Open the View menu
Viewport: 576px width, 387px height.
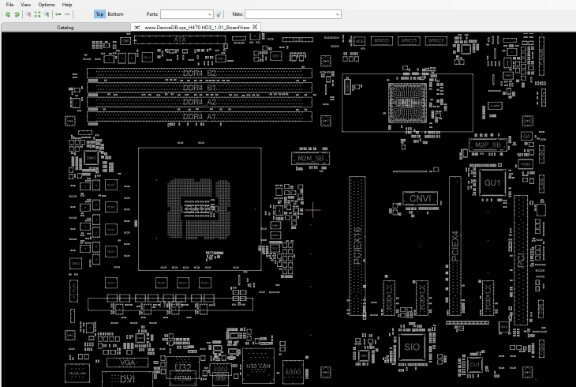point(26,4)
